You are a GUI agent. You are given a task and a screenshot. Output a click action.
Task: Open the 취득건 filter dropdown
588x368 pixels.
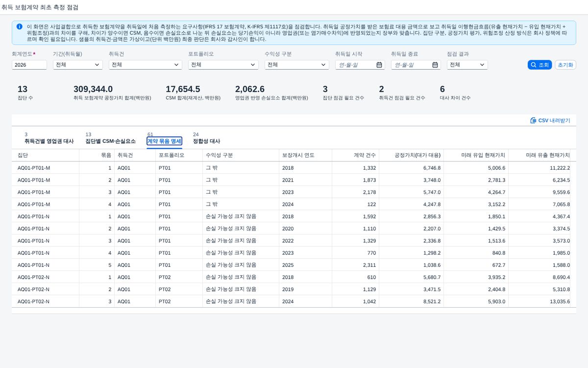pos(146,65)
